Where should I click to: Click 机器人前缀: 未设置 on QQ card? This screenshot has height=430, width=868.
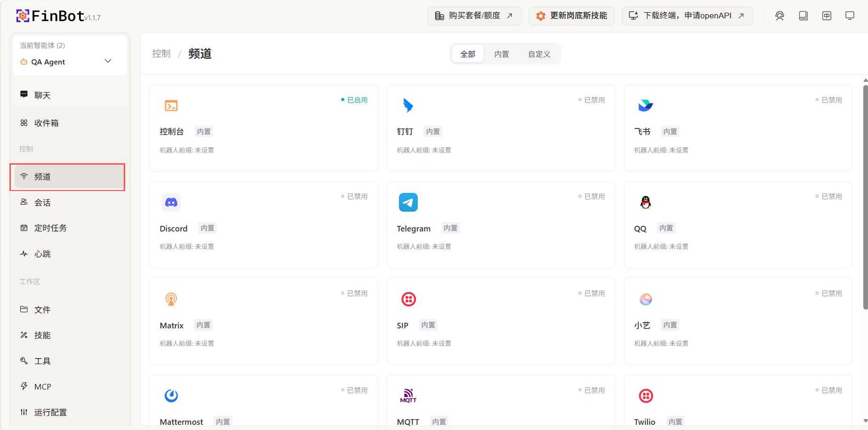(x=661, y=247)
